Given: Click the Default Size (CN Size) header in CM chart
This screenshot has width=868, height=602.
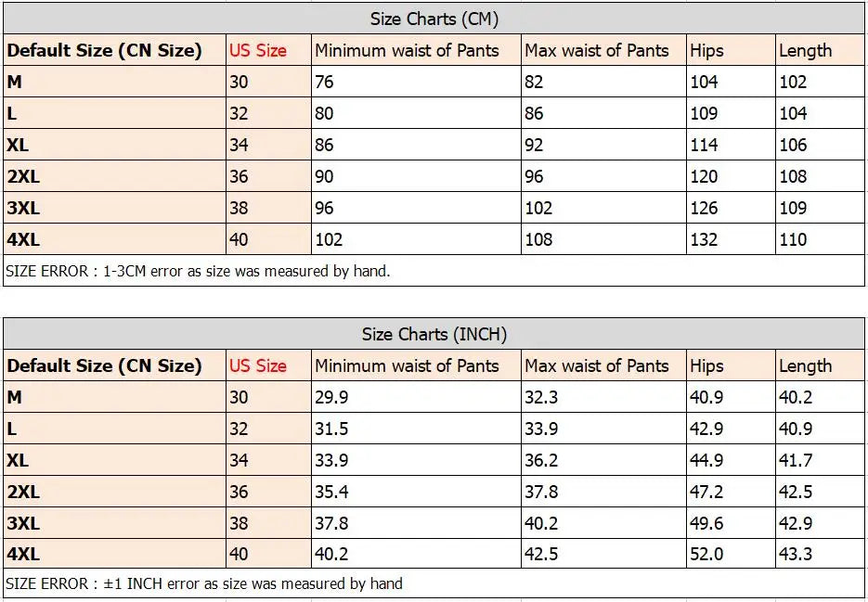Looking at the screenshot, I should 104,50.
